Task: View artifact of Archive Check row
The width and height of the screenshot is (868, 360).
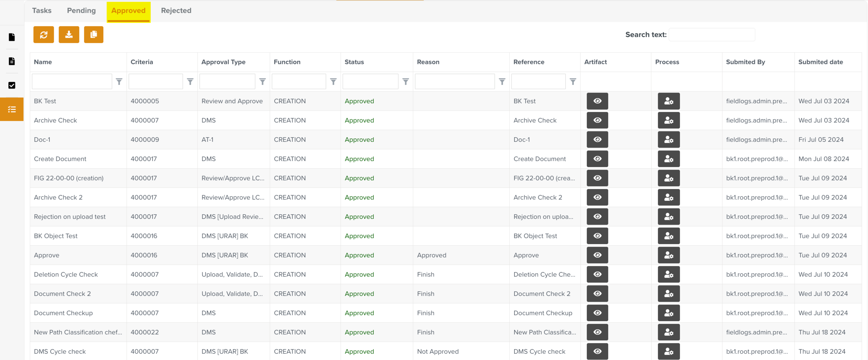Action: (597, 120)
